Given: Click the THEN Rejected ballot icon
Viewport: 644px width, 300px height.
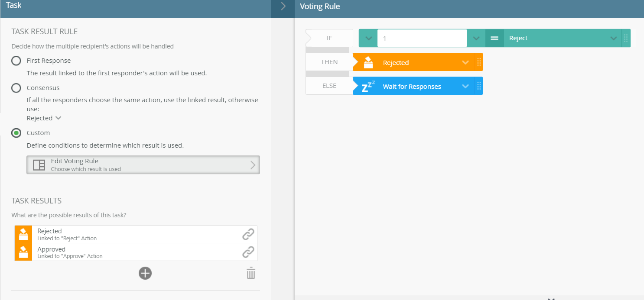Looking at the screenshot, I should 368,62.
